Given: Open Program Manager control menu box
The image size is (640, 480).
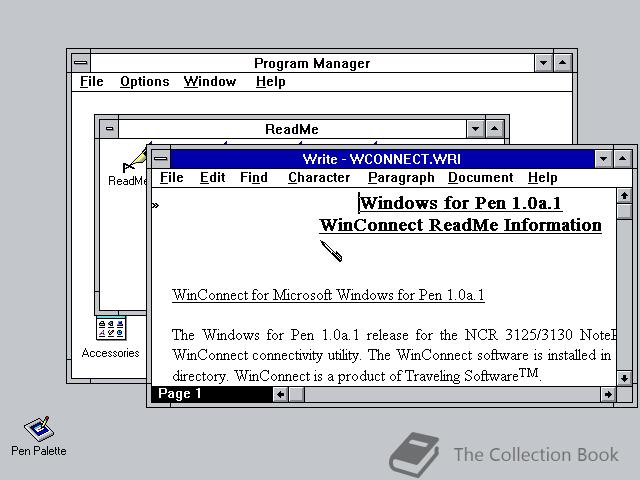Looking at the screenshot, I should [x=81, y=63].
